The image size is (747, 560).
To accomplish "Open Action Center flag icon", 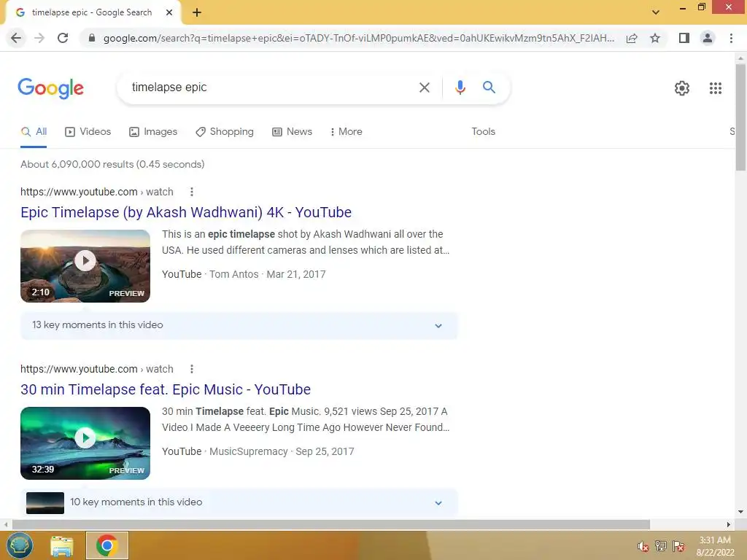I will tap(678, 546).
